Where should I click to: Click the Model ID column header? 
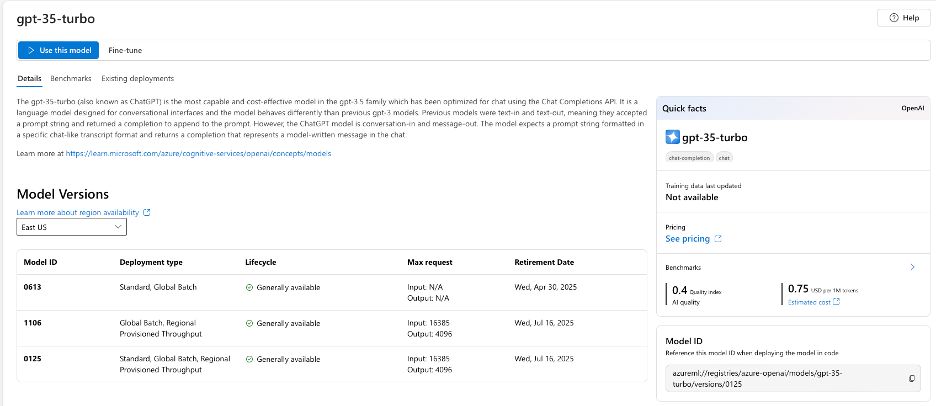coord(40,262)
